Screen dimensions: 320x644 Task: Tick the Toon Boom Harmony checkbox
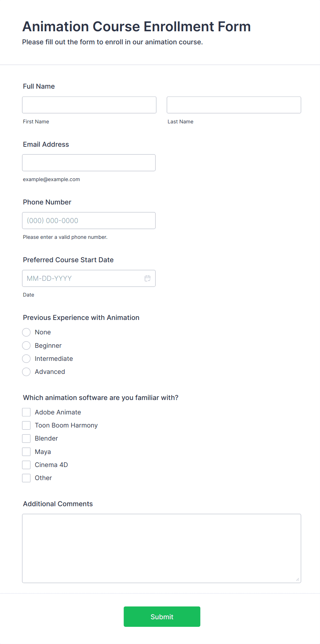pyautogui.click(x=26, y=425)
